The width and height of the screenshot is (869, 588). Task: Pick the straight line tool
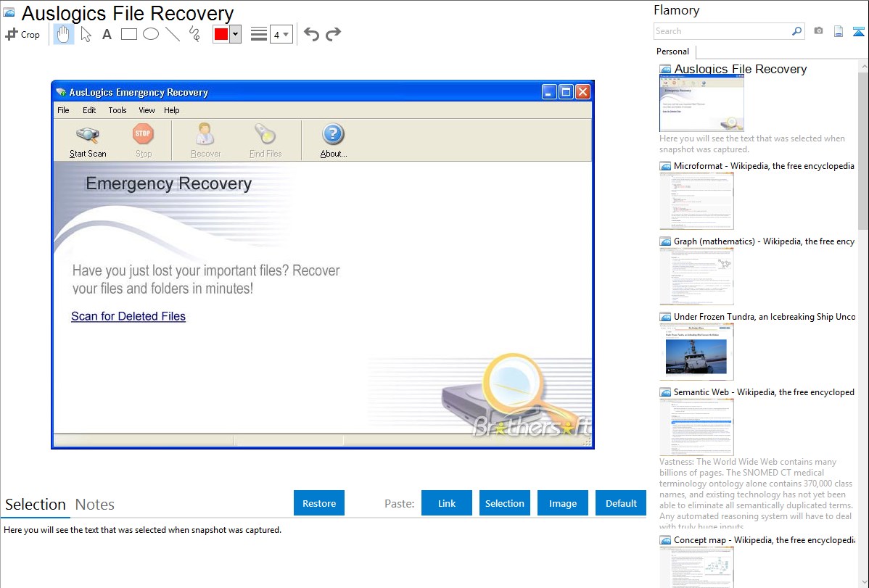(173, 34)
